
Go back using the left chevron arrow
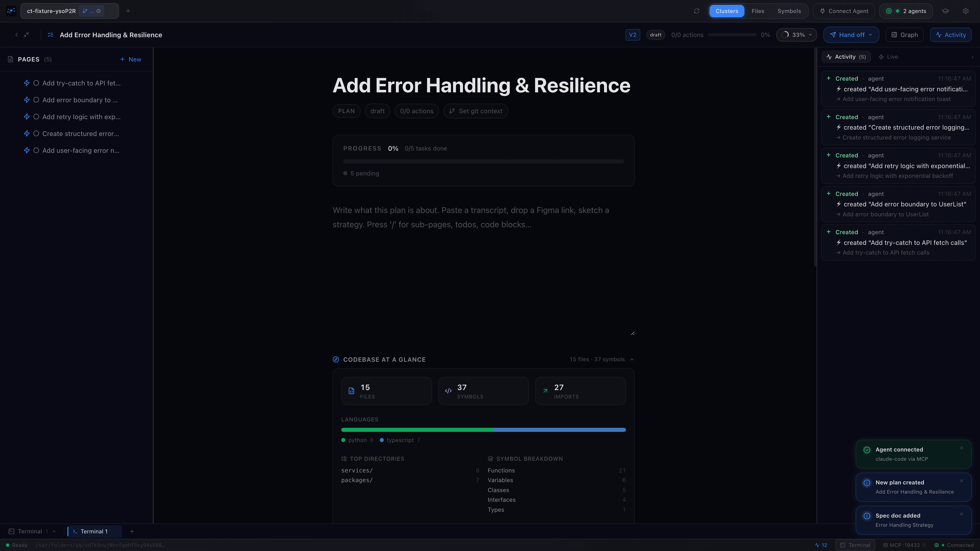pos(16,35)
